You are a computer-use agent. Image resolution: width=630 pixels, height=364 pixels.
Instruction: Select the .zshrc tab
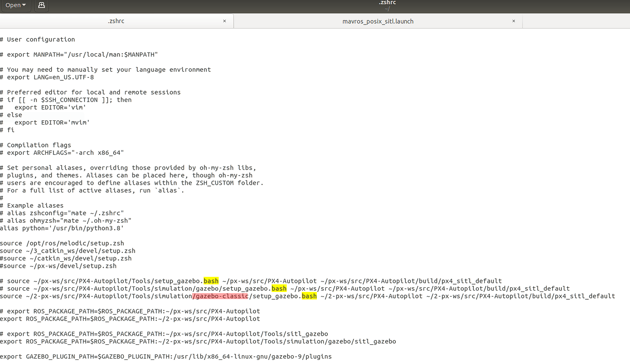pos(116,21)
